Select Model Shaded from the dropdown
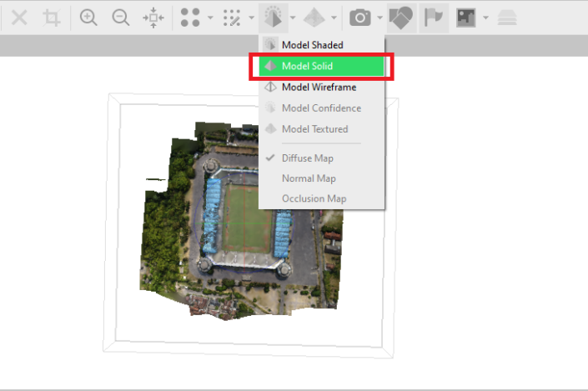The height and width of the screenshot is (391, 588). pyautogui.click(x=312, y=45)
